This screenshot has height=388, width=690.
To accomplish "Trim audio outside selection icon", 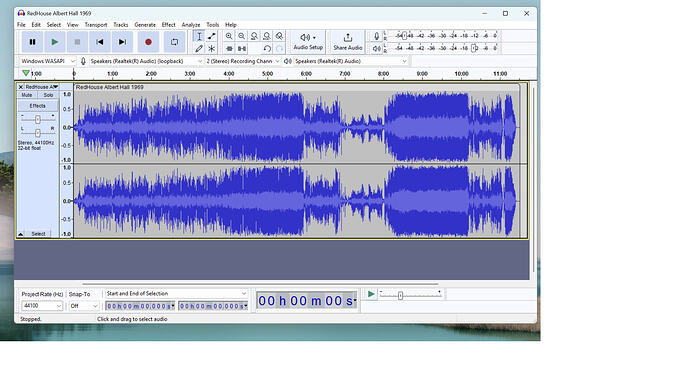I will point(229,48).
